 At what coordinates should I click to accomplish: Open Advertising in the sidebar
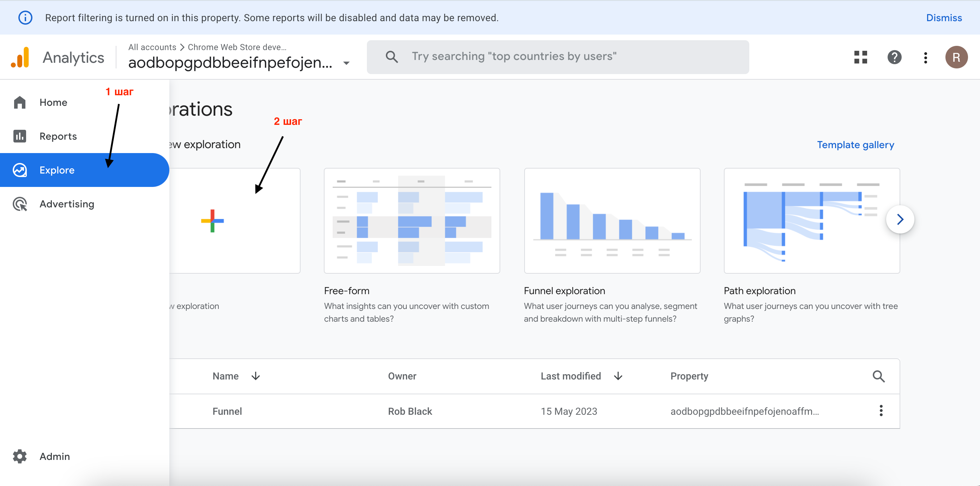tap(67, 204)
